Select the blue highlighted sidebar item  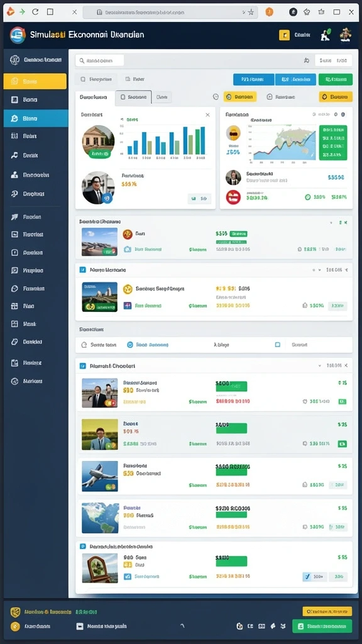(x=36, y=118)
